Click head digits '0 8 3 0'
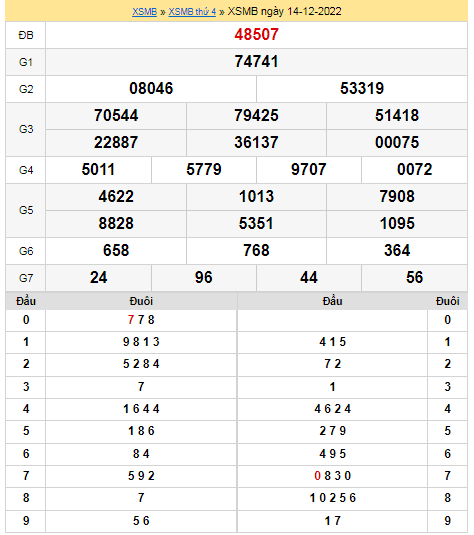Image resolution: width=474 pixels, height=535 pixels. [x=332, y=476]
